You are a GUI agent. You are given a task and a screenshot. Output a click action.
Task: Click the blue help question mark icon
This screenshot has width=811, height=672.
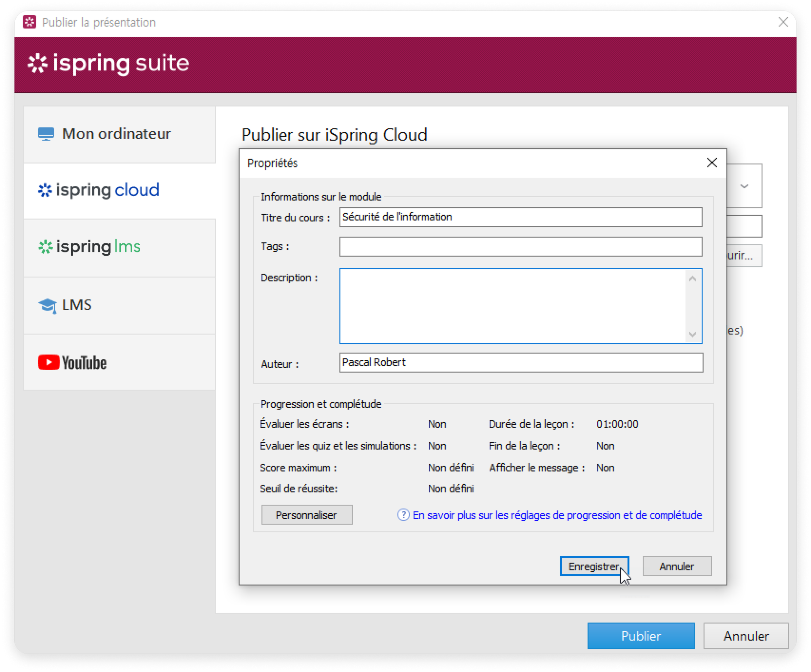coord(403,515)
